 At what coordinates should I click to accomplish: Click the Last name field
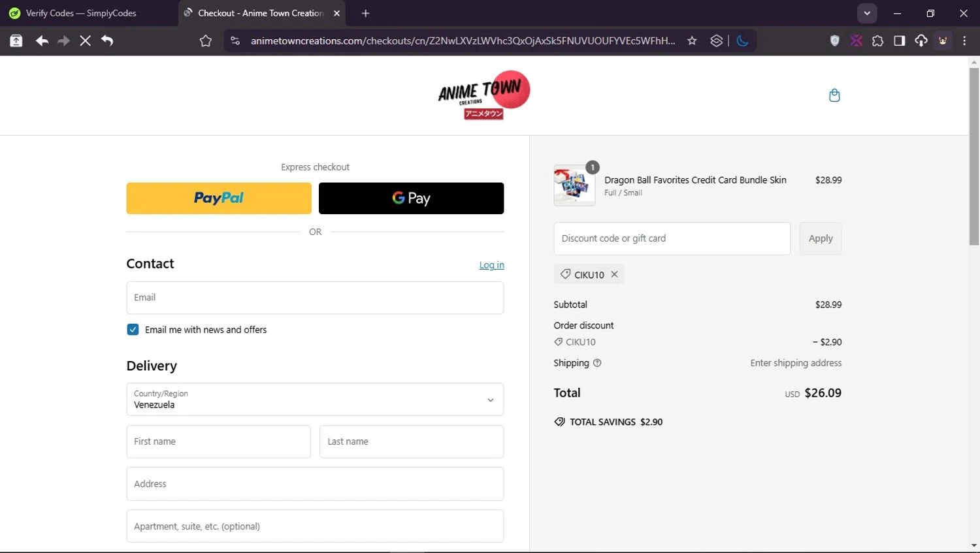(x=412, y=441)
